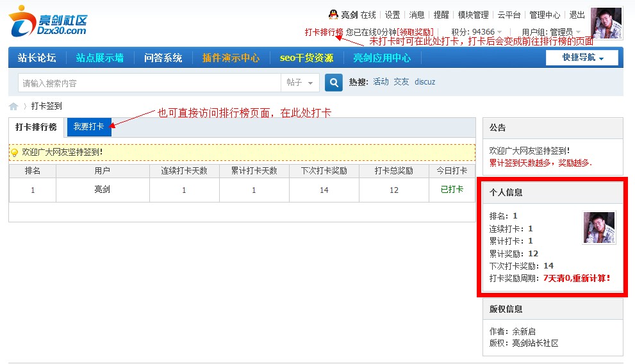Click hot search term 交友
The height and width of the screenshot is (364, 635).
(x=401, y=82)
